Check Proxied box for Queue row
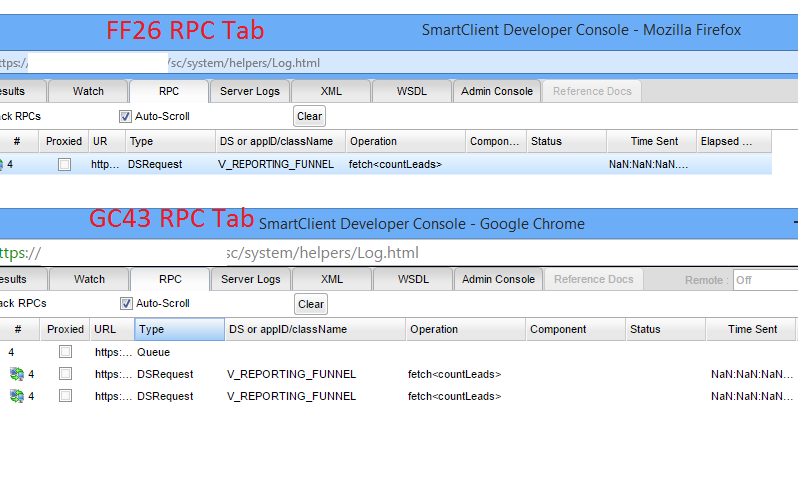The height and width of the screenshot is (483, 798). click(65, 352)
